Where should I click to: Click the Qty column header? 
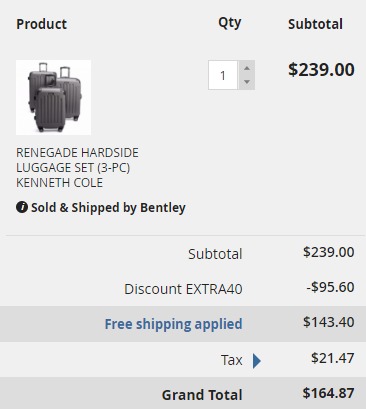(x=230, y=23)
